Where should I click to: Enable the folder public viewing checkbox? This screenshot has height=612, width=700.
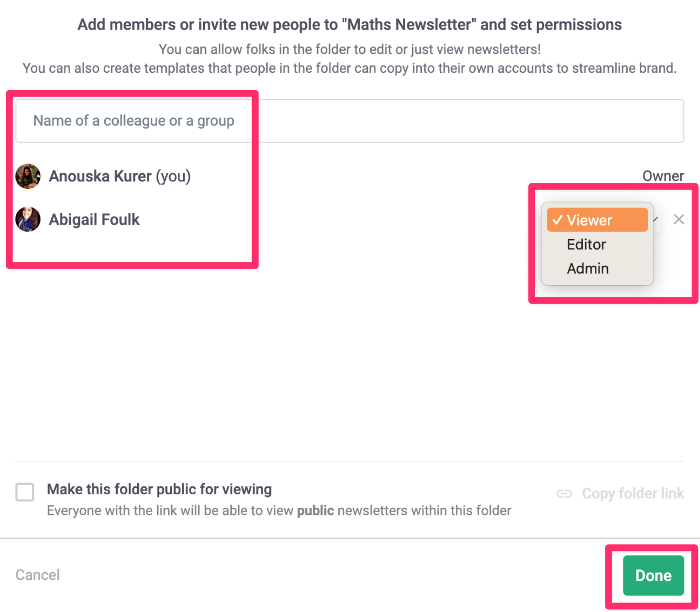pos(25,492)
